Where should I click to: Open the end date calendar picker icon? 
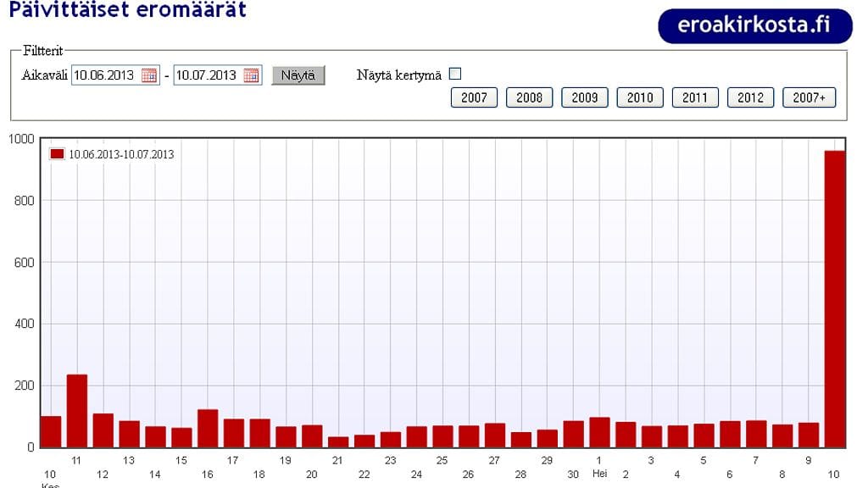pyautogui.click(x=252, y=75)
